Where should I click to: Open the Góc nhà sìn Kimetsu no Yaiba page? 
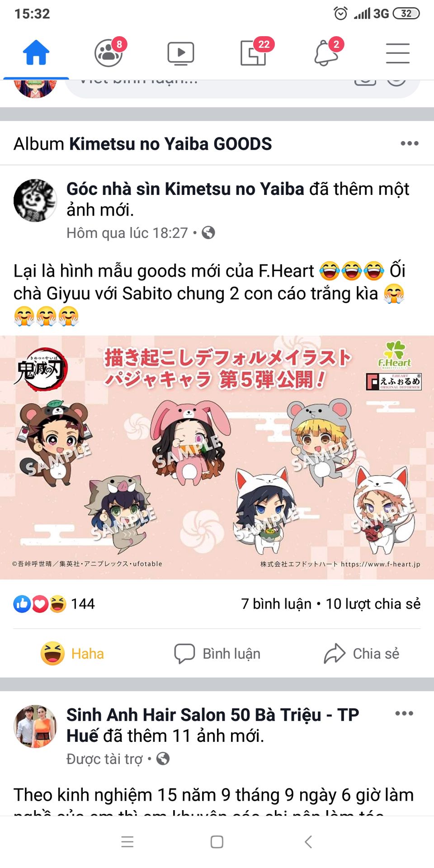185,189
